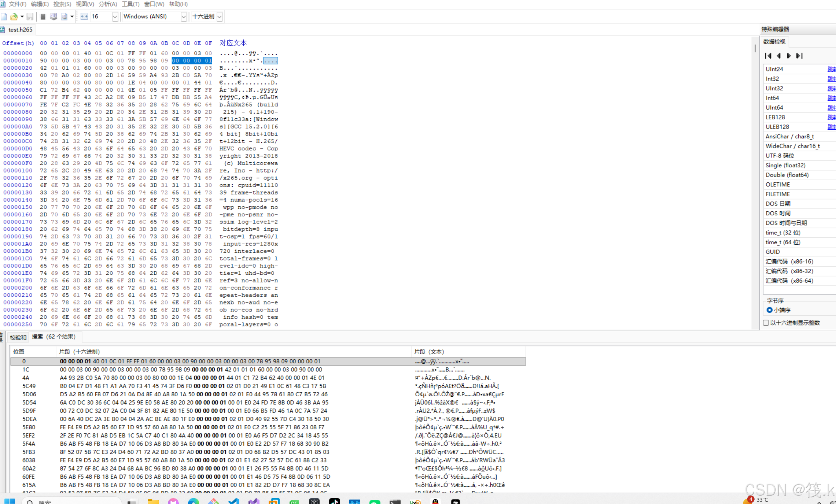836x504 pixels.
Task: Go to next byte in data inspector
Action: (x=789, y=56)
